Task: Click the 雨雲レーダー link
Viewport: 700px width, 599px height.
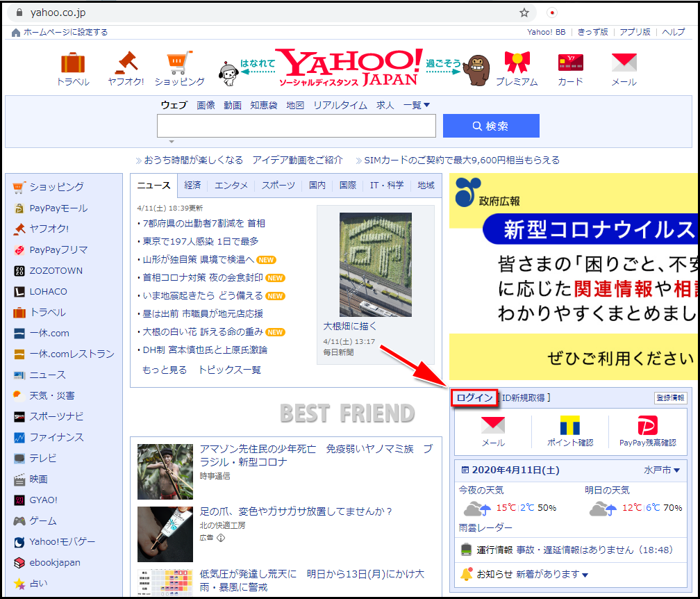Action: (x=485, y=528)
